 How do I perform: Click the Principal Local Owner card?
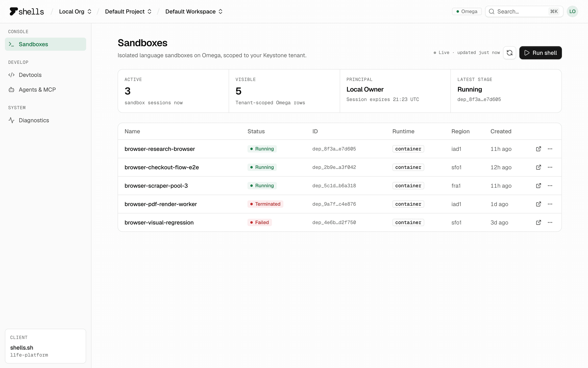point(395,91)
